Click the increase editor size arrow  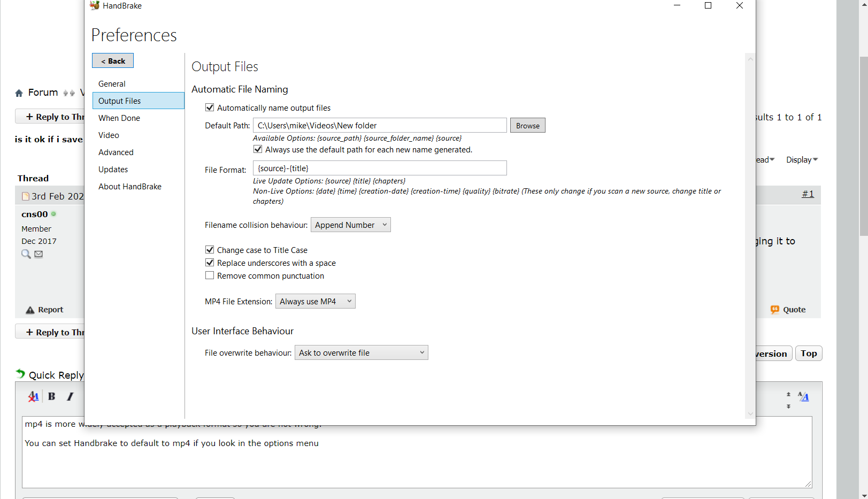point(788,394)
